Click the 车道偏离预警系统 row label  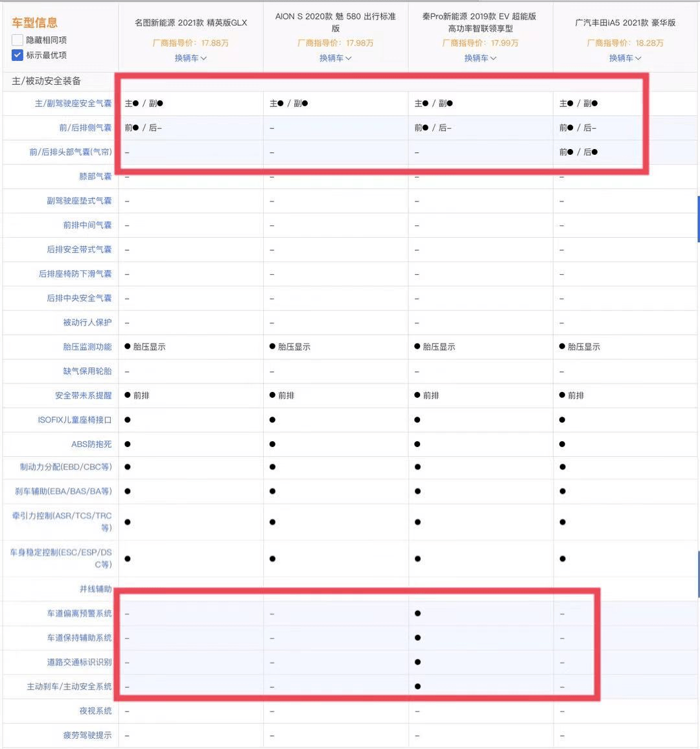(x=79, y=614)
